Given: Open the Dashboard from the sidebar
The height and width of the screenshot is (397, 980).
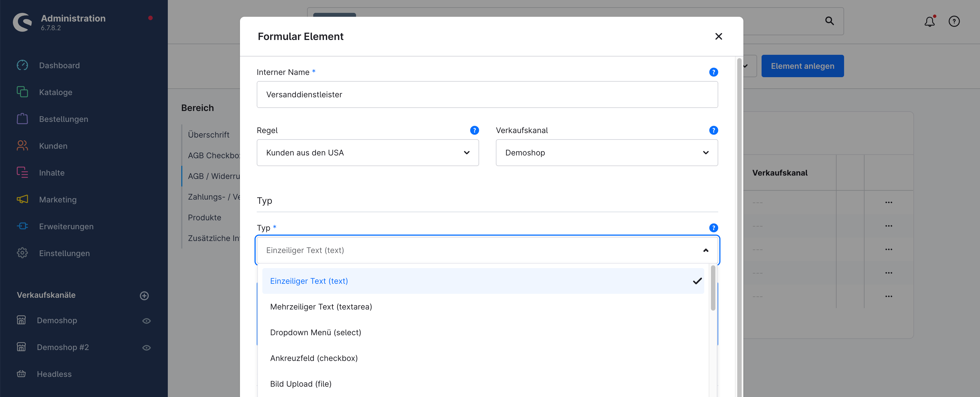Looking at the screenshot, I should [59, 65].
